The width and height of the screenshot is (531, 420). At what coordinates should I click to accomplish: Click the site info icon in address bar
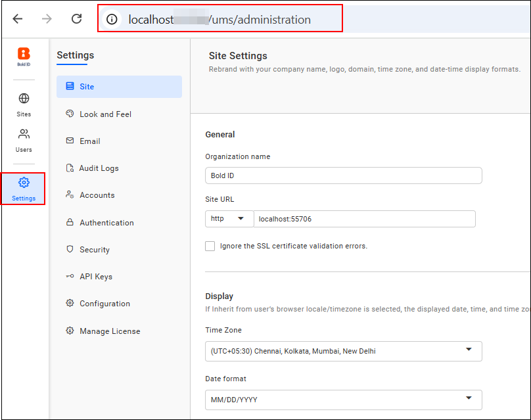tap(112, 19)
